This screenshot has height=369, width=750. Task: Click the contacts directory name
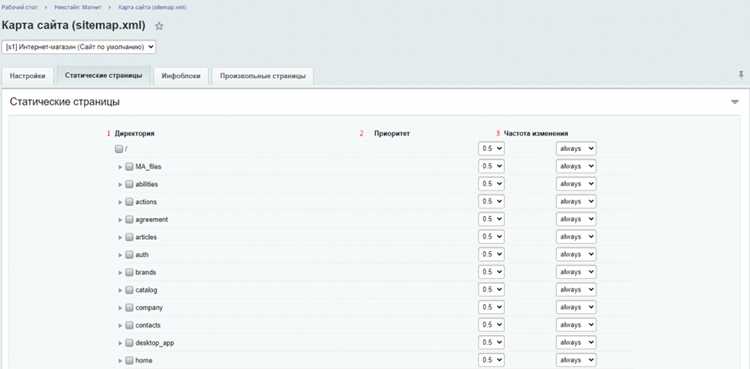148,325
